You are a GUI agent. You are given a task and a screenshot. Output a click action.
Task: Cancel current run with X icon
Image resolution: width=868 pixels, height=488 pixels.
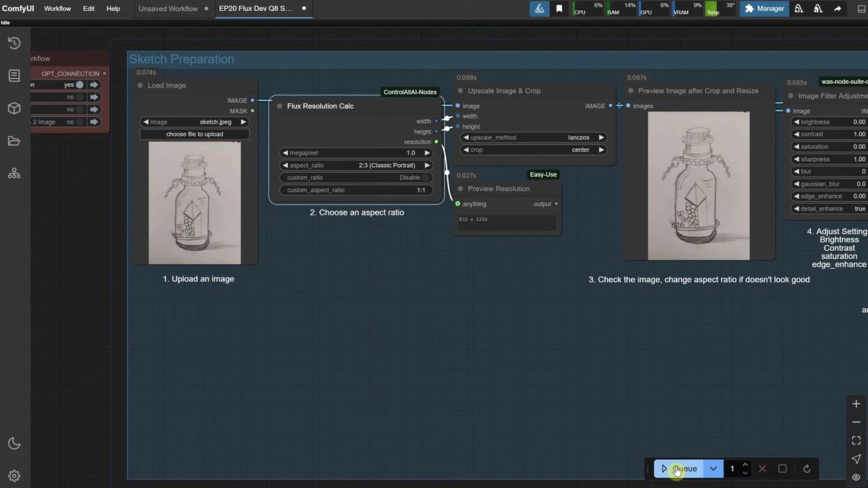tap(762, 468)
